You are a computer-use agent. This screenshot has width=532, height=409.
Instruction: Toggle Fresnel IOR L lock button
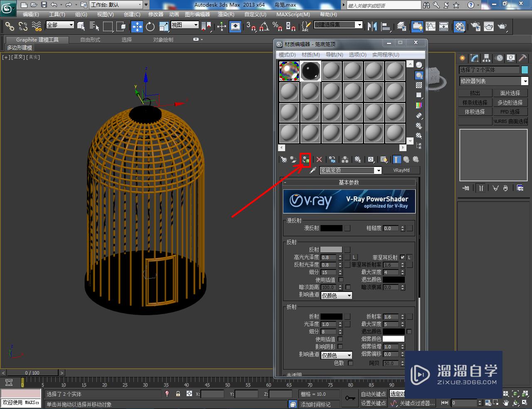409,257
